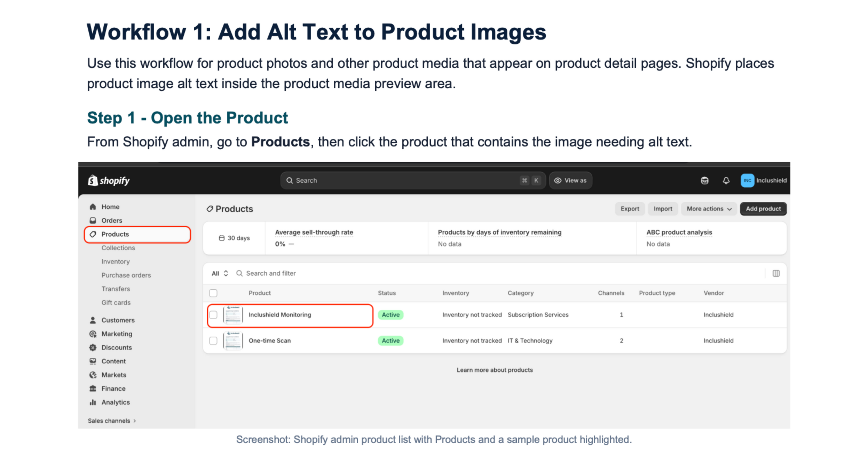The image size is (868, 474).
Task: Click the magnifier icon in Search and filter
Action: point(239,273)
